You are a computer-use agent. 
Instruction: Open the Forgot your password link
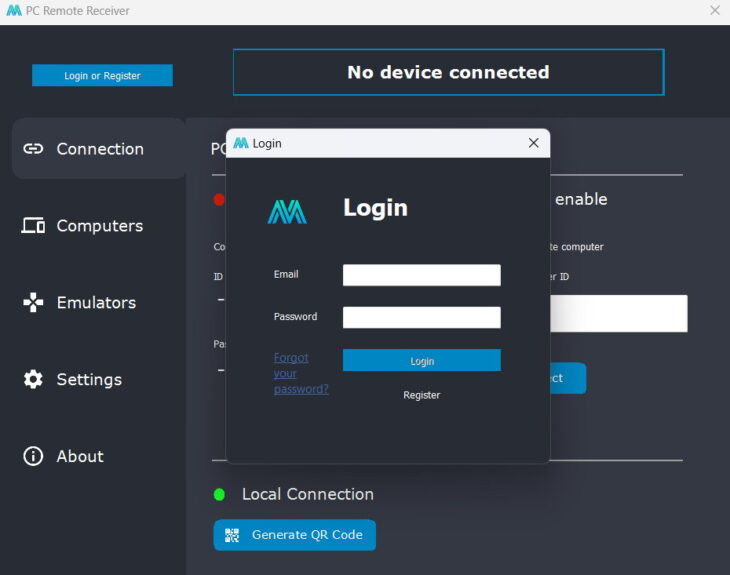301,373
